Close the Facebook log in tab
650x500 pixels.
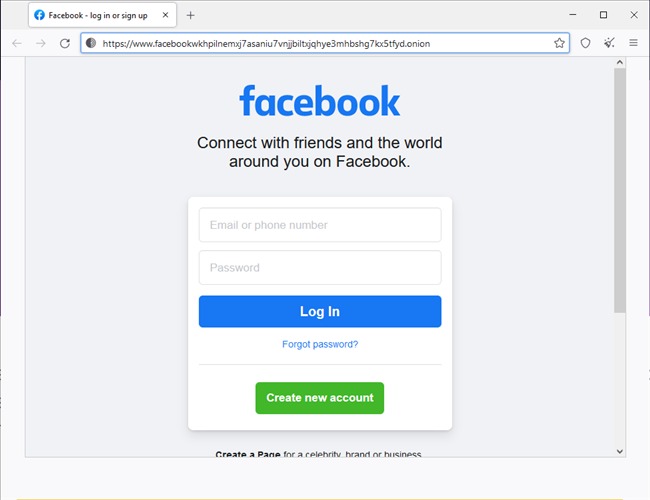(165, 15)
